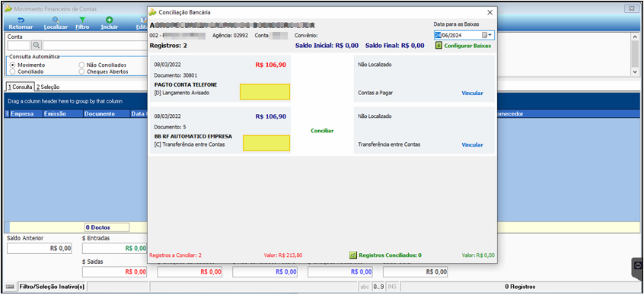Click the side panel tab icon at right edge
The width and height of the screenshot is (644, 295).
coord(638,266)
